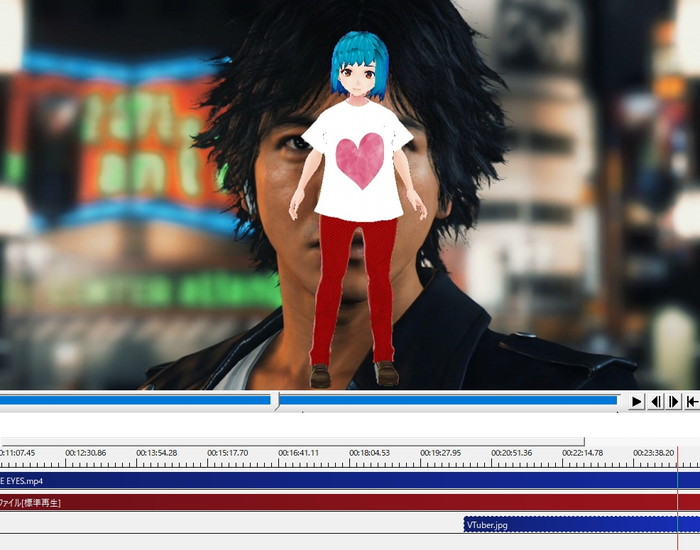The height and width of the screenshot is (550, 700).
Task: Click the red playhead line on the timeline
Action: pyautogui.click(x=677, y=498)
